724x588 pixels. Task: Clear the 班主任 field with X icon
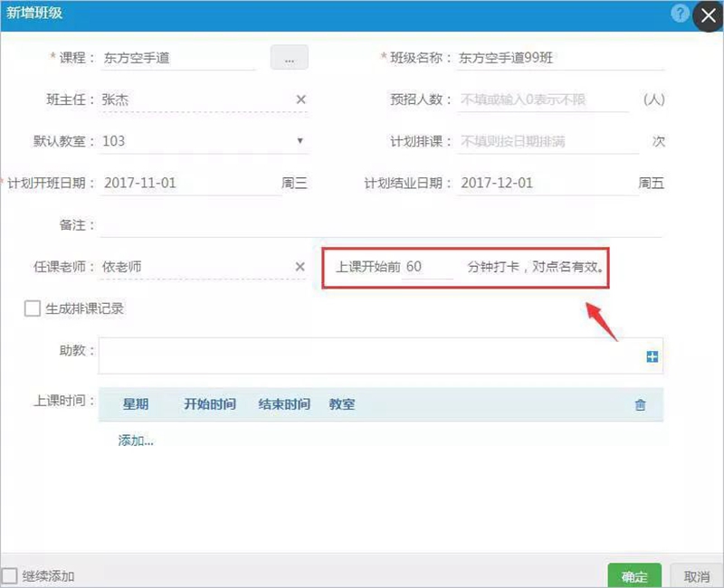[300, 100]
